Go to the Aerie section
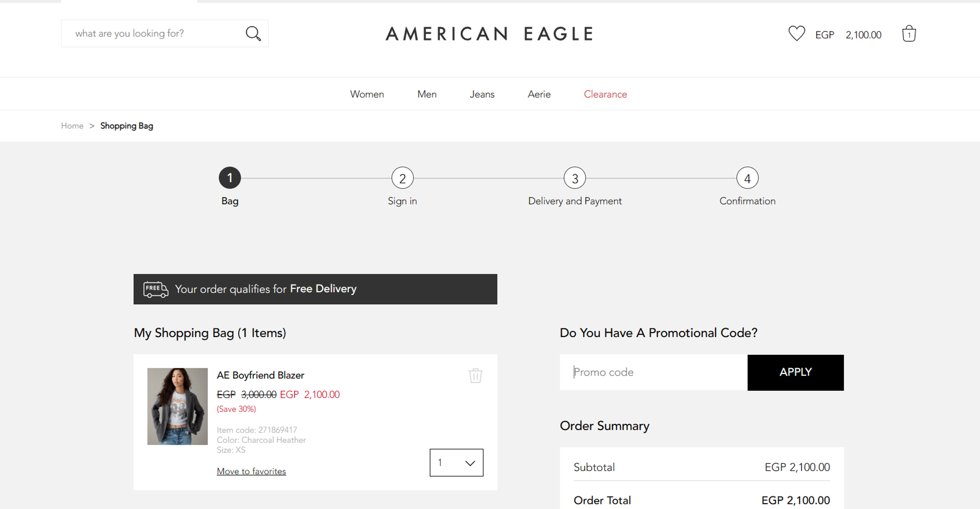The width and height of the screenshot is (980, 509). (539, 94)
